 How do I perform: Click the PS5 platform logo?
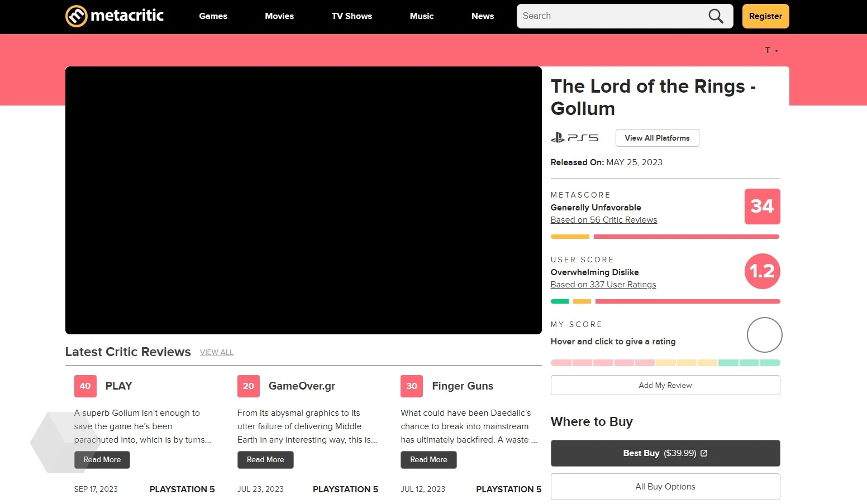click(574, 137)
